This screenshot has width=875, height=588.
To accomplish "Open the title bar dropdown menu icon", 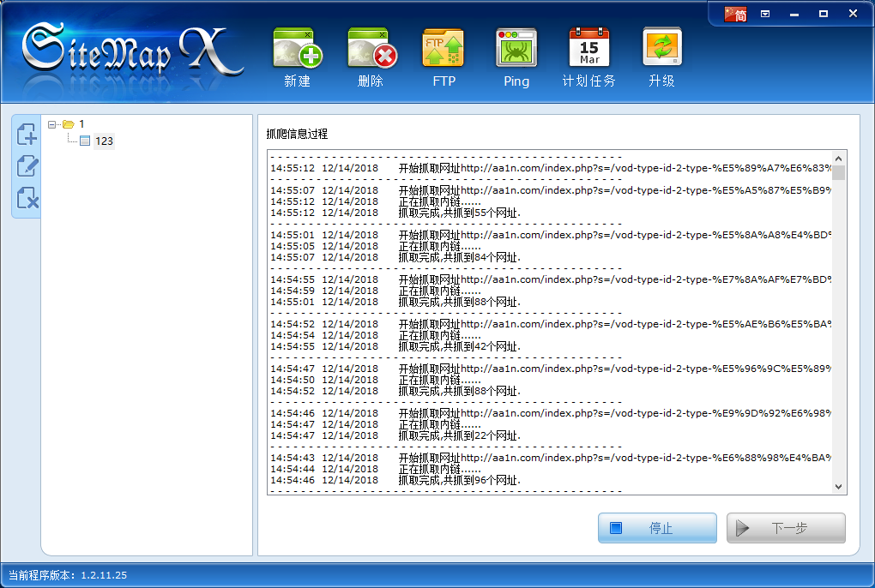I will pyautogui.click(x=765, y=14).
